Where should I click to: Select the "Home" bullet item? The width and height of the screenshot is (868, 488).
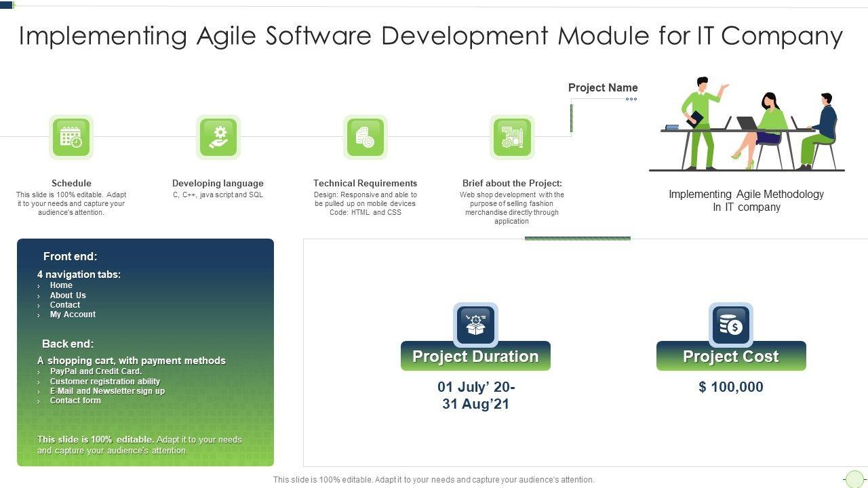tap(61, 285)
